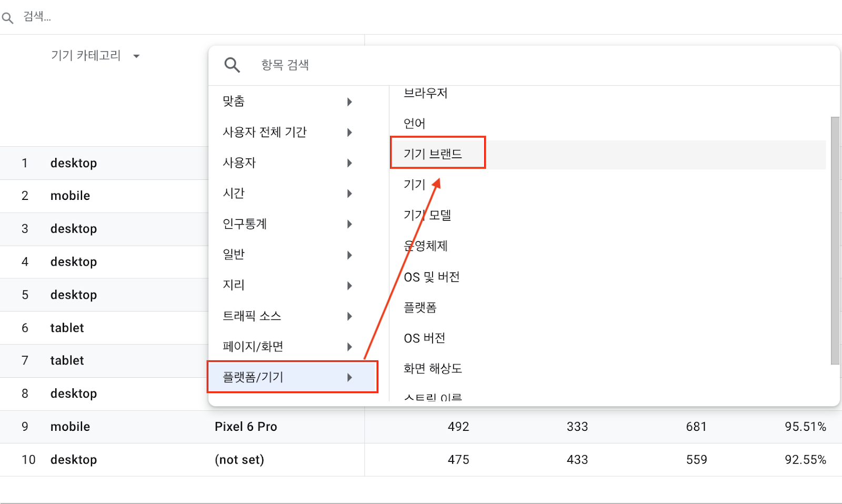The width and height of the screenshot is (842, 504).
Task: Select the 기기 모델 dimension
Action: [427, 215]
